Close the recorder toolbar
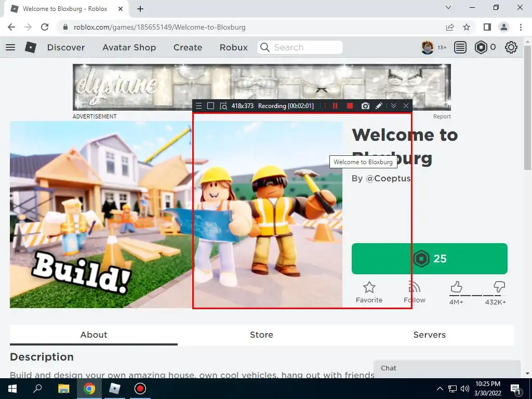The width and height of the screenshot is (532, 399). 406,106
